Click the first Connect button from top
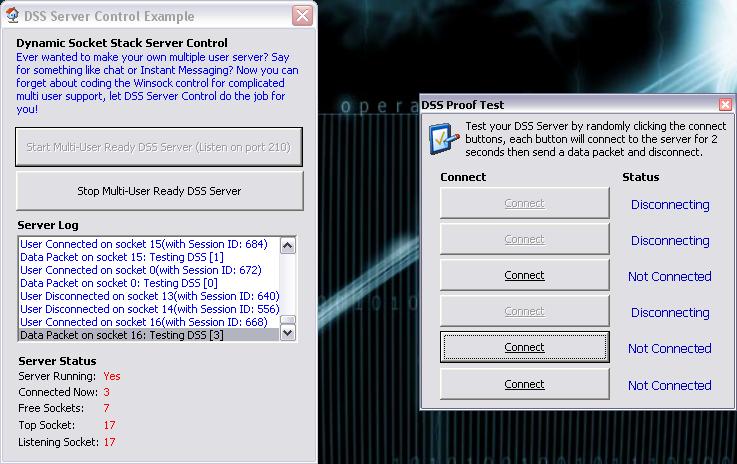The image size is (737, 464). pos(524,203)
